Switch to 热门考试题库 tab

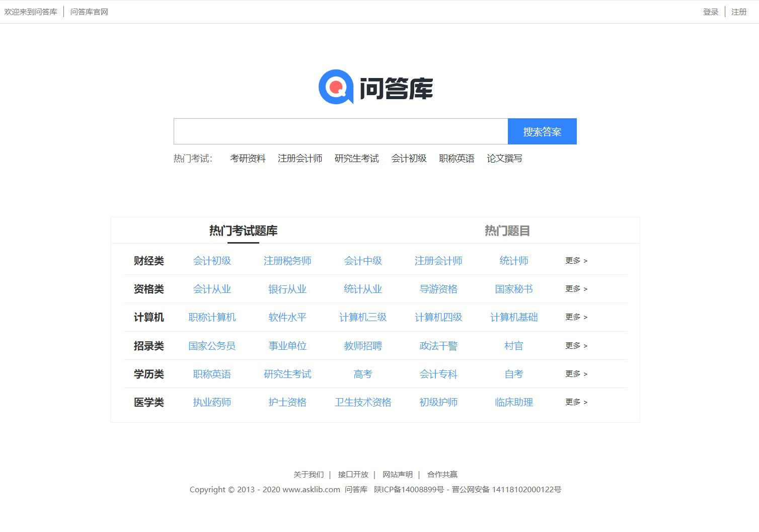[x=243, y=231]
